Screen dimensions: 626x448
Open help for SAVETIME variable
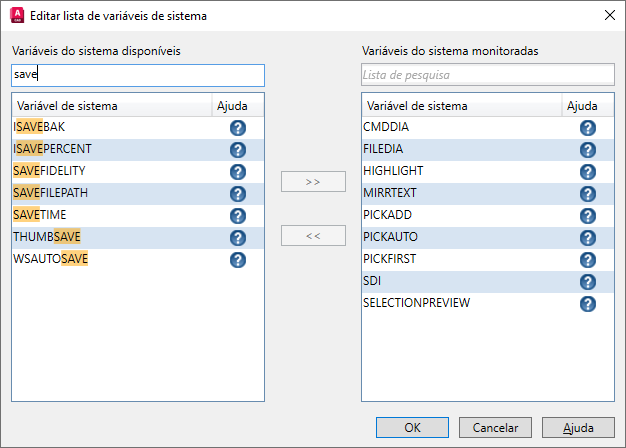(238, 216)
